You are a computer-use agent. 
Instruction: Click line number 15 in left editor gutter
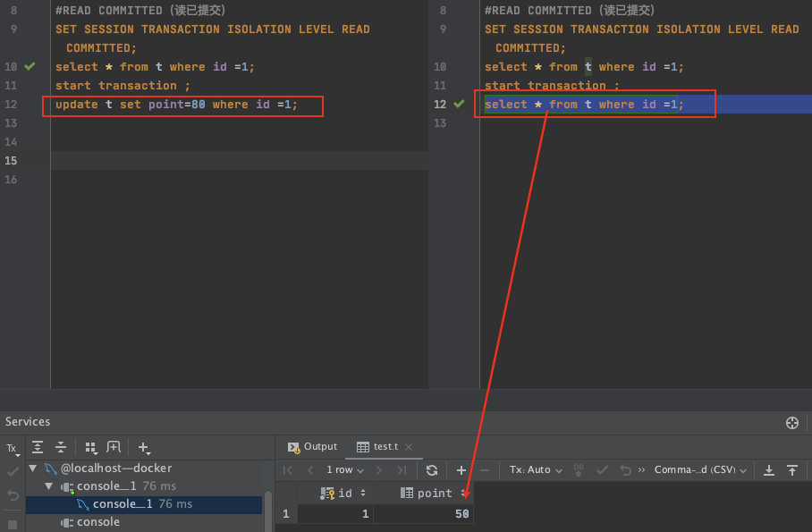click(x=11, y=161)
